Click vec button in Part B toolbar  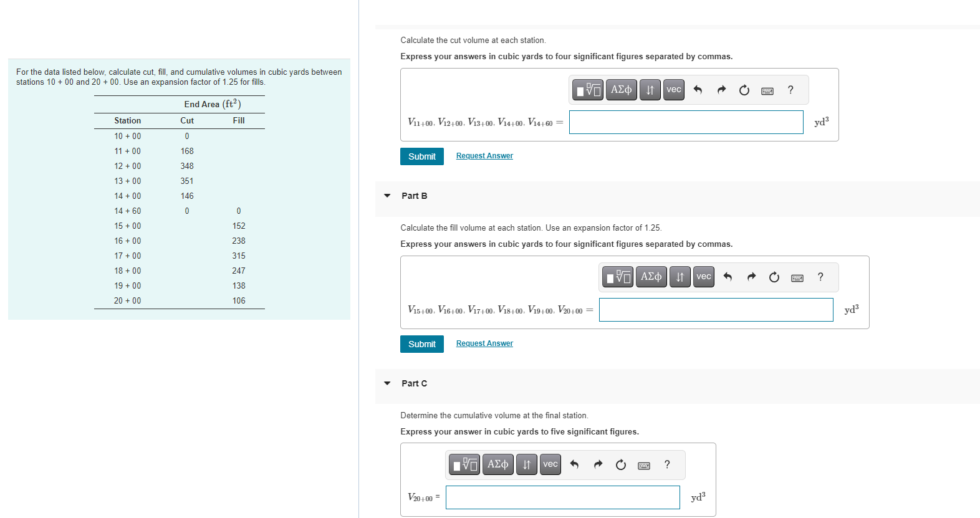click(x=704, y=277)
